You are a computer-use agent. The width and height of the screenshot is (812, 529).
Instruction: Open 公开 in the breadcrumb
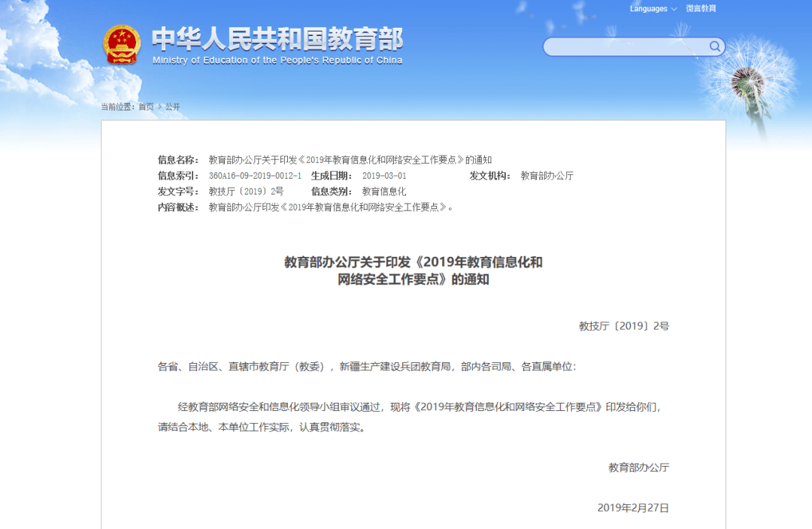pyautogui.click(x=173, y=107)
